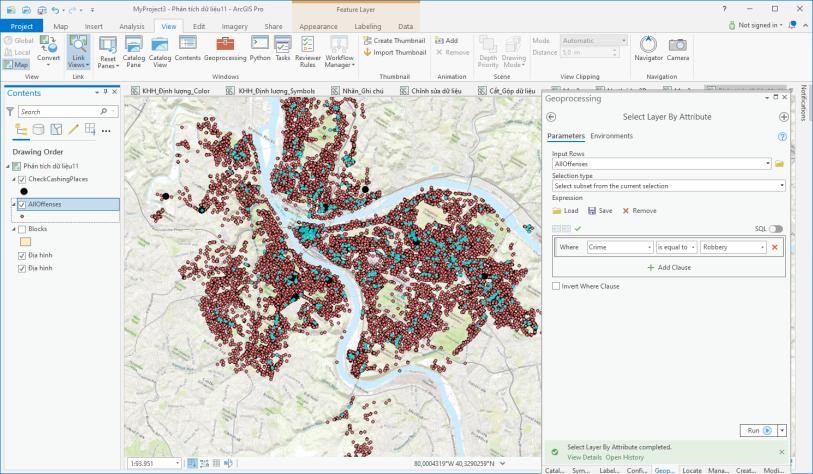
Task: Open the Catalog Pane
Action: (x=134, y=51)
